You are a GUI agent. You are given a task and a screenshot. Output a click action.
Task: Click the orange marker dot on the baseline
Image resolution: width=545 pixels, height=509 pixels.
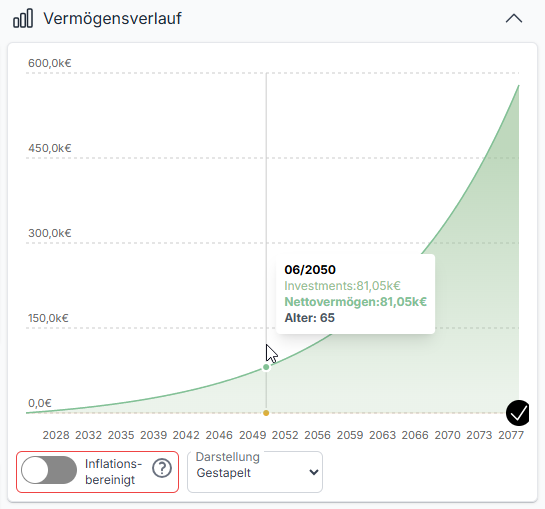[x=266, y=413]
